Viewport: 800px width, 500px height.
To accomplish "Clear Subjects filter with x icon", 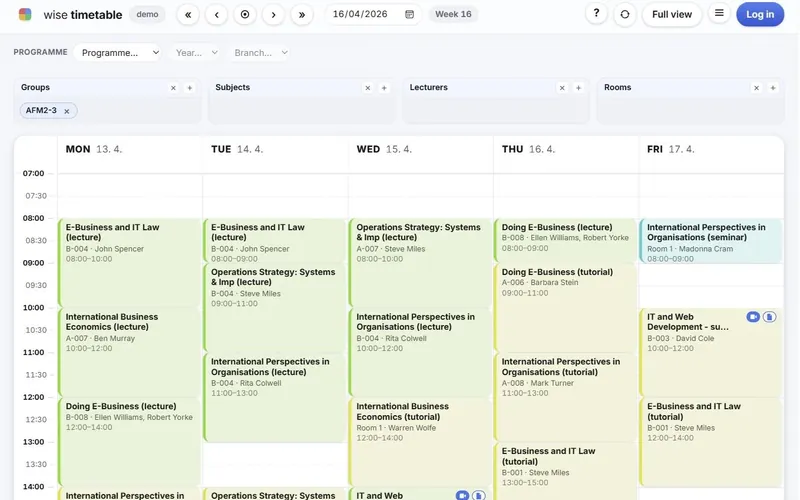I will 368,88.
